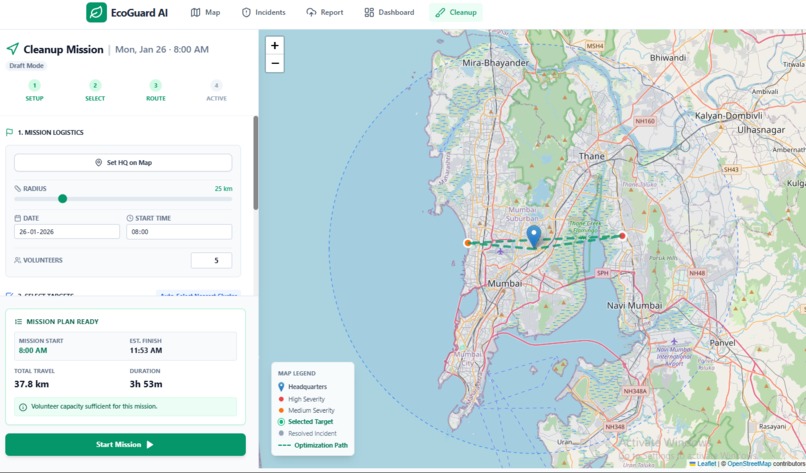Image resolution: width=806 pixels, height=473 pixels.
Task: Click the high severity marker near Navi Mumbai
Action: click(622, 236)
